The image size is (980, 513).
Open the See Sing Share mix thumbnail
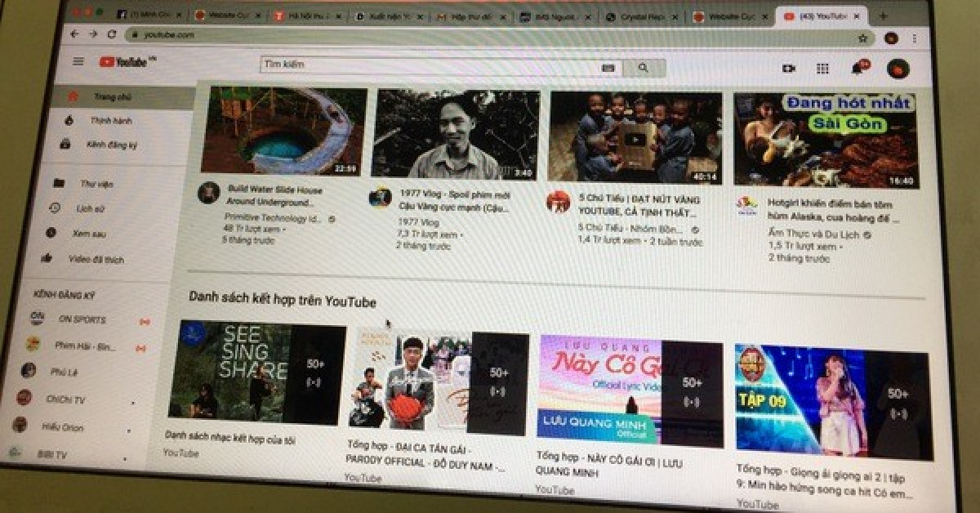(x=256, y=372)
